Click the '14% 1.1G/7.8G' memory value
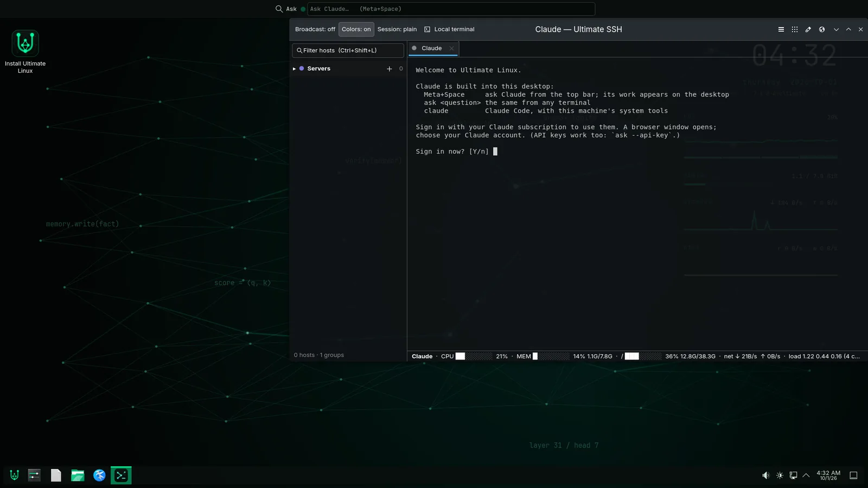 pos(592,356)
